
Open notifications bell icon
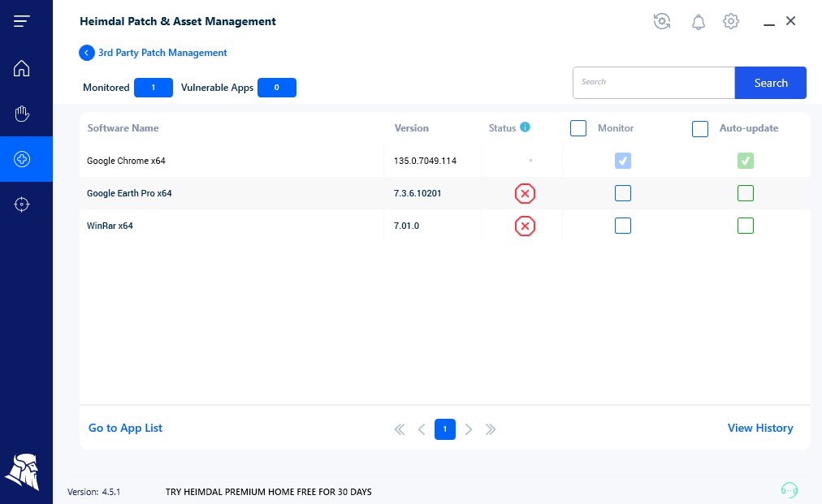click(698, 22)
